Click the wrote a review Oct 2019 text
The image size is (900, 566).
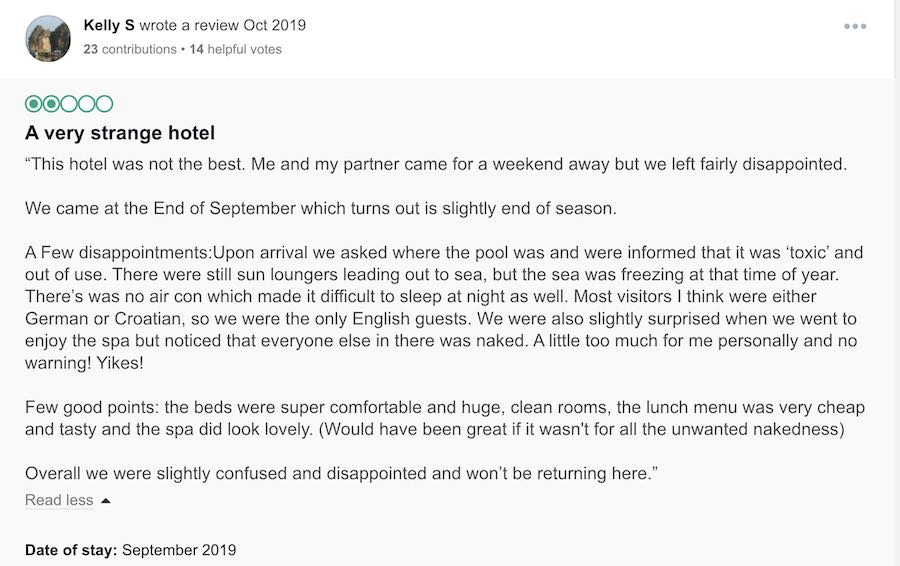[223, 25]
